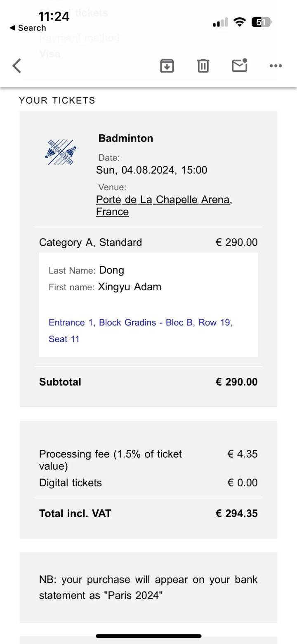
Task: Tap the Badminton event title
Action: pos(125,138)
